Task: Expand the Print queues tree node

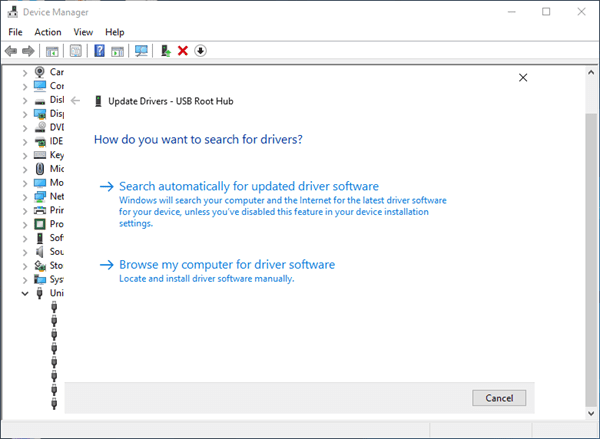Action: [26, 211]
